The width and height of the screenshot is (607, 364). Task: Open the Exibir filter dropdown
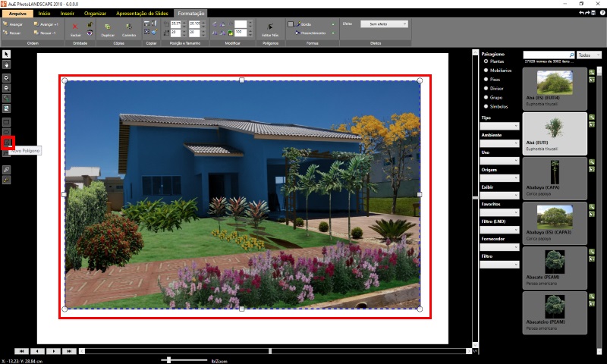(x=499, y=196)
